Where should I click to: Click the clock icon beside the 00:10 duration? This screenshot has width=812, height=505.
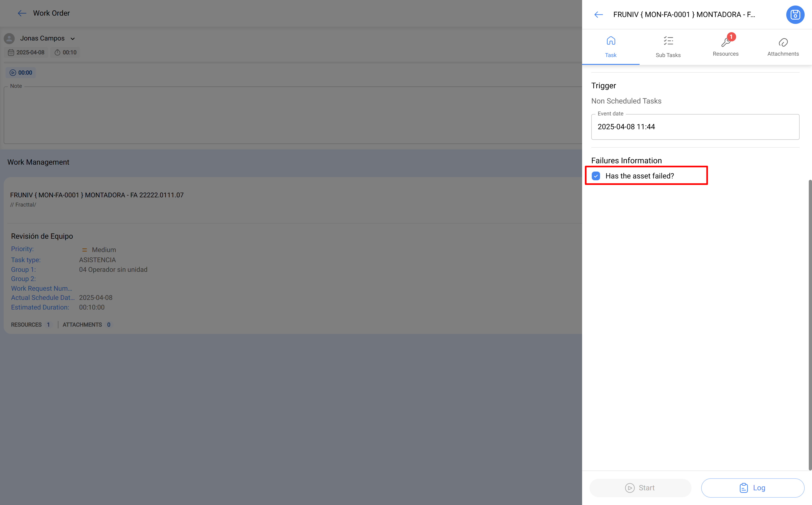click(57, 52)
